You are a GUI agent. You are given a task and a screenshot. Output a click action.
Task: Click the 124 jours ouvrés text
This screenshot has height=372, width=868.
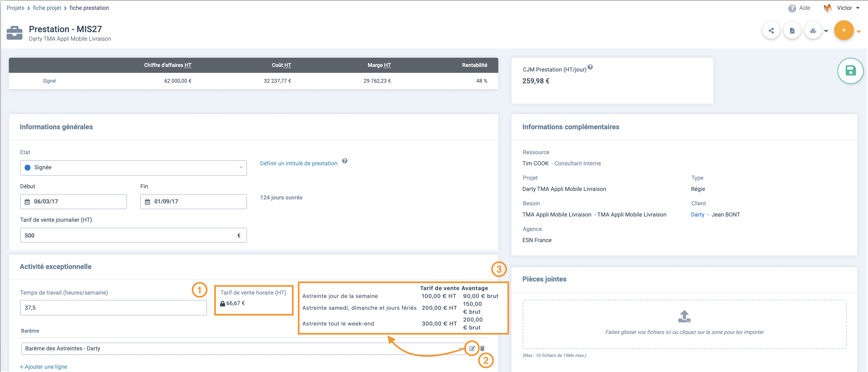coord(281,197)
